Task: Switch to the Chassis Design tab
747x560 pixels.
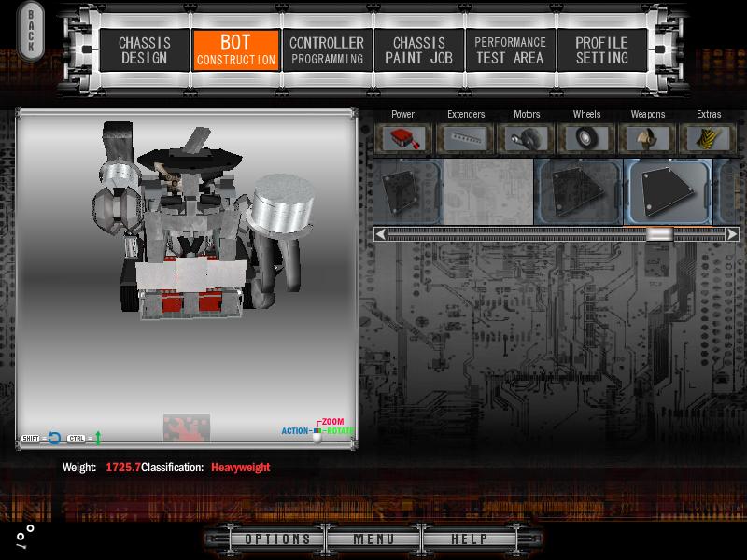Action: 145,50
